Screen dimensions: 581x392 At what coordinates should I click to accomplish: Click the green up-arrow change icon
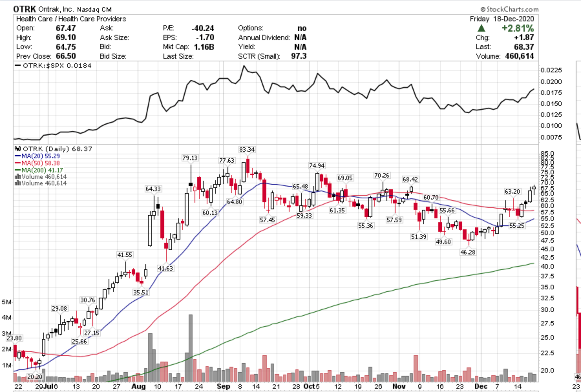(x=481, y=28)
